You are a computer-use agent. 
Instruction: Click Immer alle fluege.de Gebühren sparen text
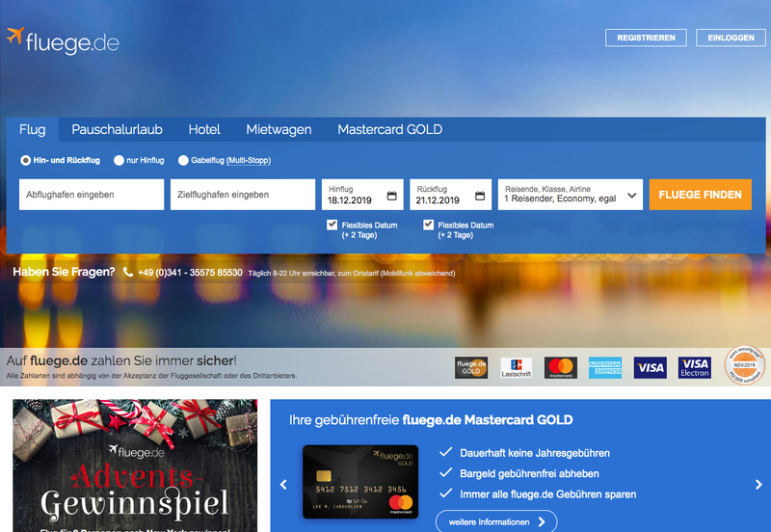pyautogui.click(x=548, y=494)
